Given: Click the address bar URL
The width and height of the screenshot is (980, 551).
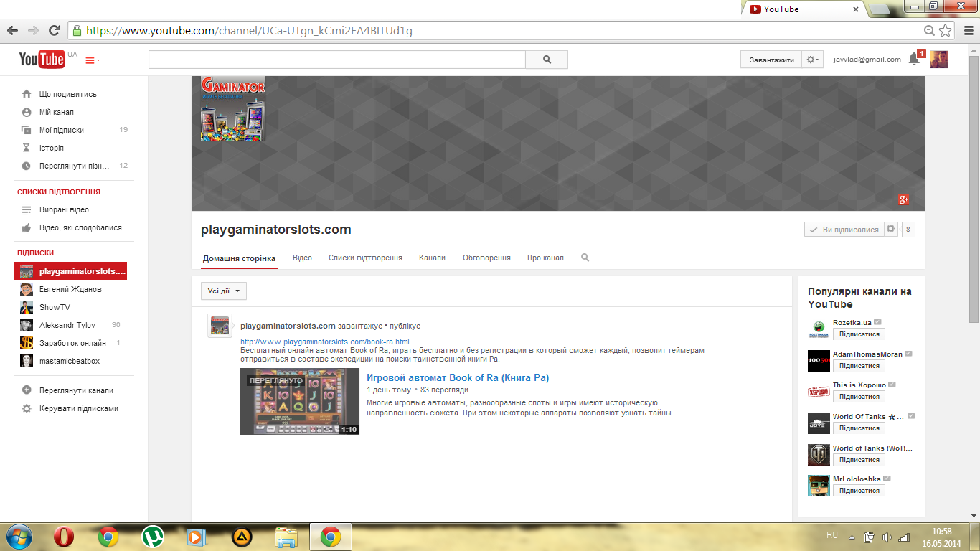Looking at the screenshot, I should click(249, 31).
